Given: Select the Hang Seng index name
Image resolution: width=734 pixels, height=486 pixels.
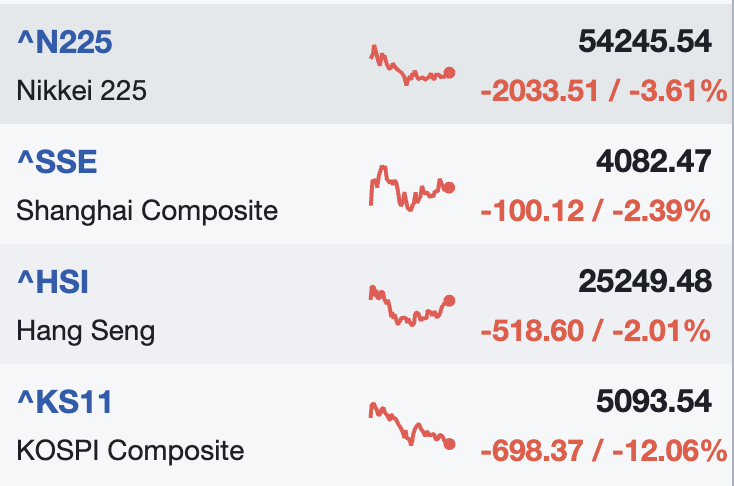Looking at the screenshot, I should pyautogui.click(x=86, y=331).
